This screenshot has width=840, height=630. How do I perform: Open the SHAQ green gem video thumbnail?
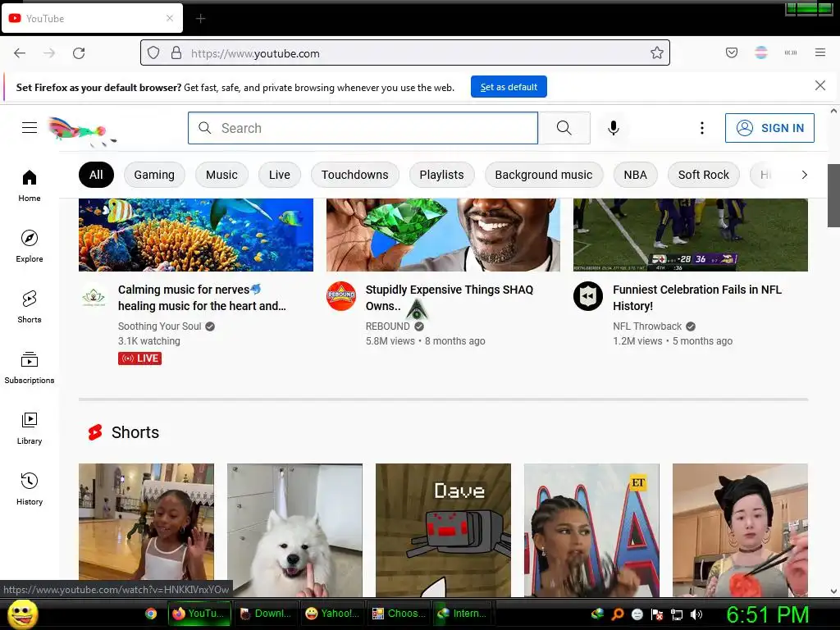click(x=443, y=235)
